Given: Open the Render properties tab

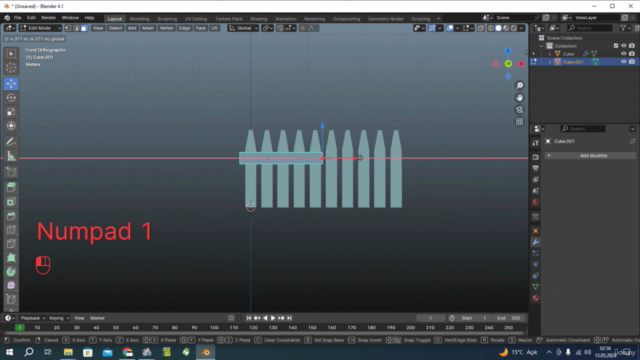Looking at the screenshot, I should [x=536, y=157].
